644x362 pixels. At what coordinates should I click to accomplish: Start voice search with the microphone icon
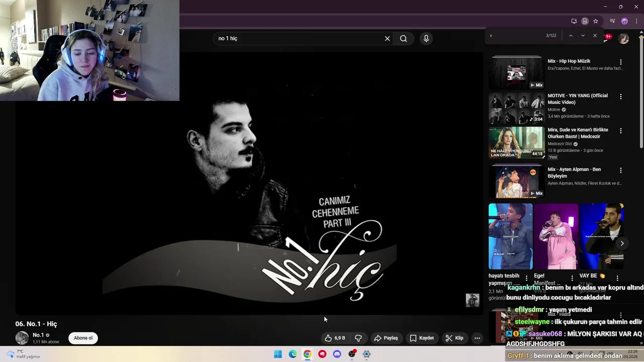coord(426,39)
